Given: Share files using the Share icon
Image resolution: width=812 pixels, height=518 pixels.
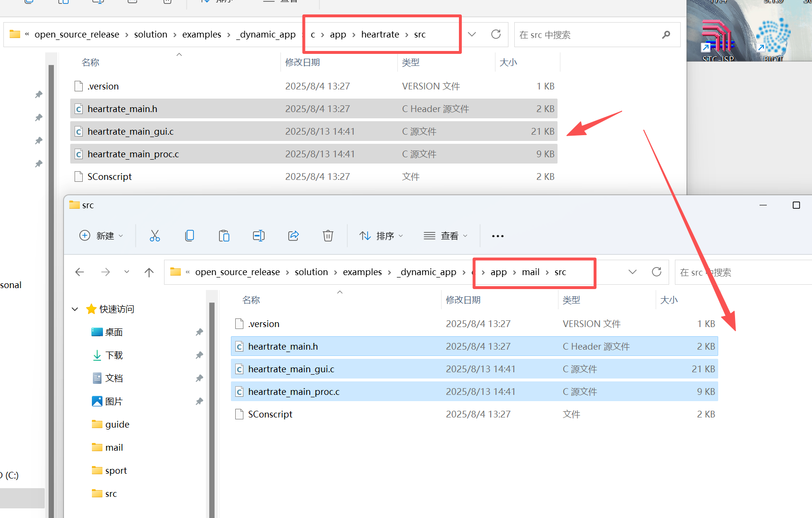Looking at the screenshot, I should (x=293, y=236).
